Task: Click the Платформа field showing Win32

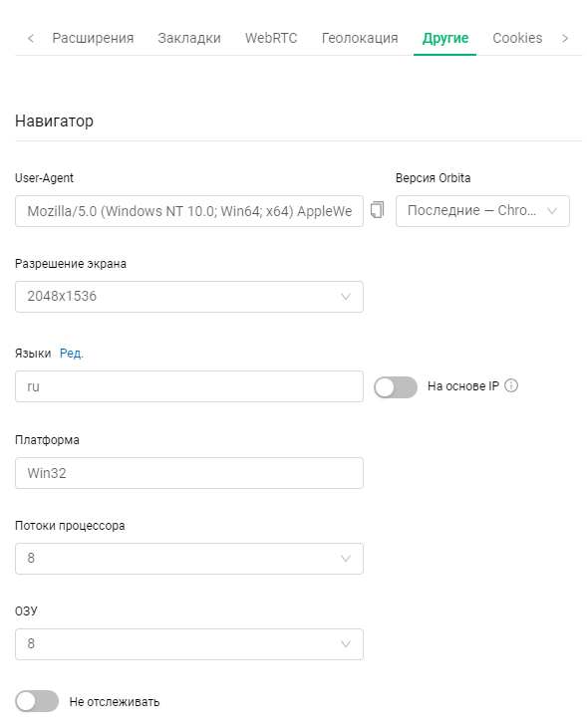Action: pyautogui.click(x=189, y=473)
